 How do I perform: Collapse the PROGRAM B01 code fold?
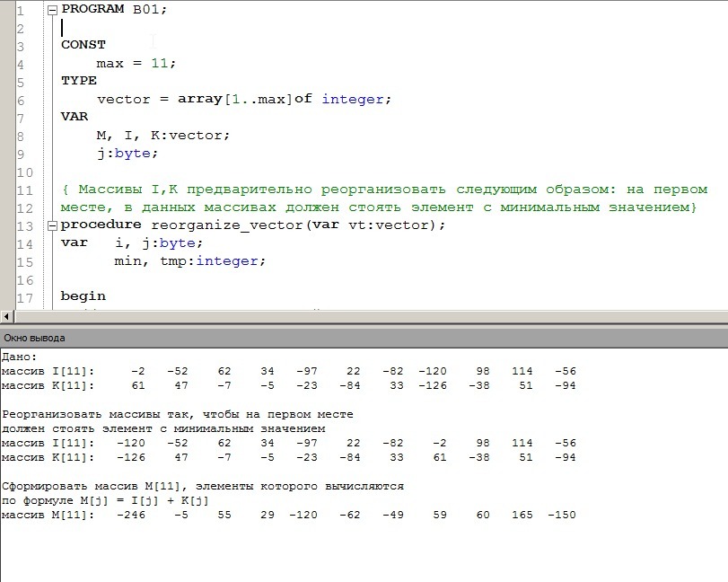pos(51,9)
